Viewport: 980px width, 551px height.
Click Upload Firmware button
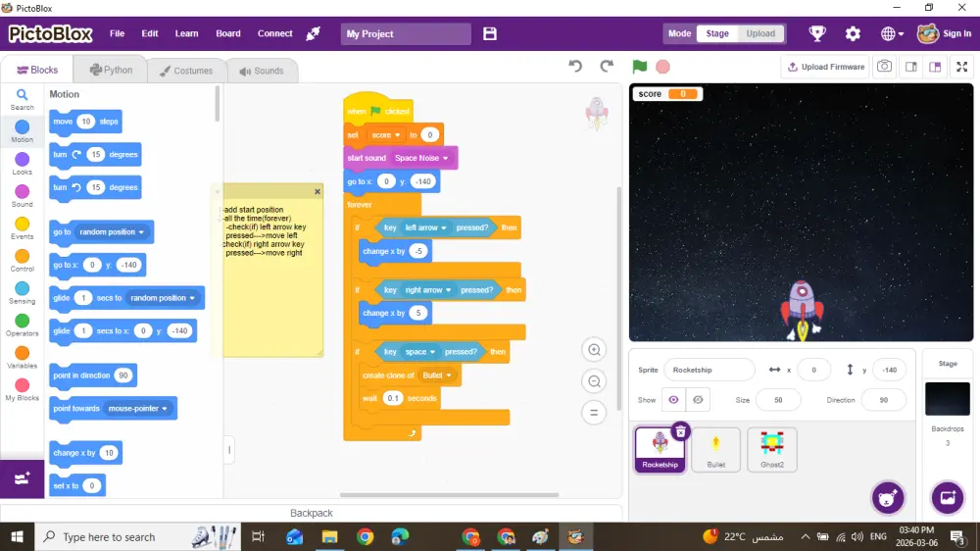pos(825,67)
